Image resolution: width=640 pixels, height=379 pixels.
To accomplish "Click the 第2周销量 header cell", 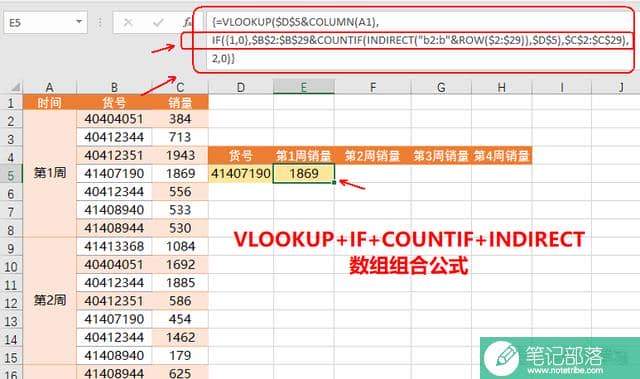I will (372, 155).
